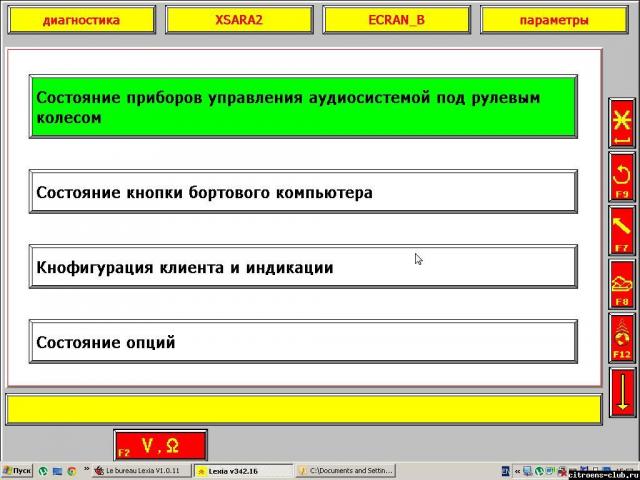Click the F8 icon on the sidebar
640x480 pixels.
(622, 284)
